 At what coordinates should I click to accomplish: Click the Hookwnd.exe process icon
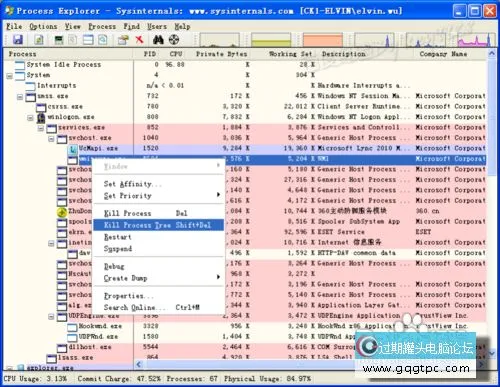click(x=73, y=327)
